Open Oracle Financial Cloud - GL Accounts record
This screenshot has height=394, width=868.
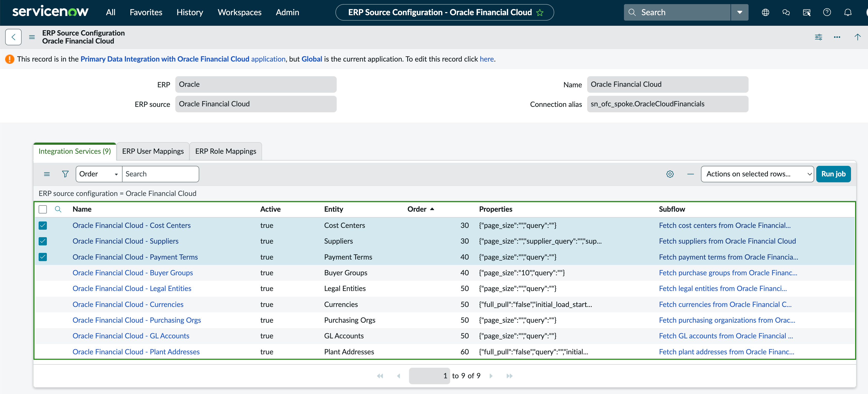(131, 336)
